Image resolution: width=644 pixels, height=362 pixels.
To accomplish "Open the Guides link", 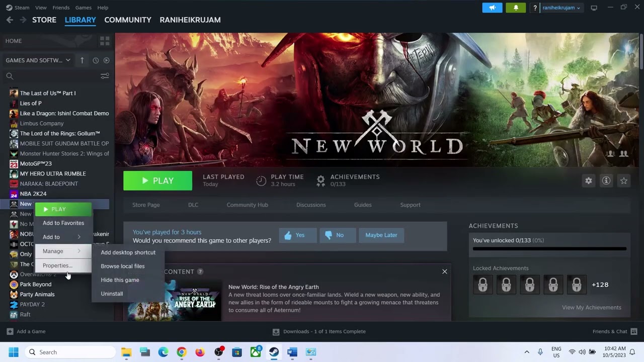I will tap(363, 205).
